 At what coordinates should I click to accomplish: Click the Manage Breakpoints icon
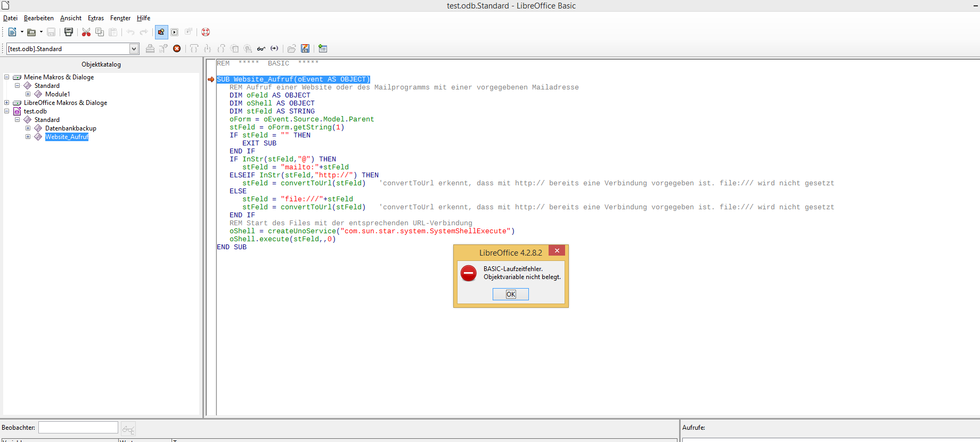pyautogui.click(x=248, y=48)
